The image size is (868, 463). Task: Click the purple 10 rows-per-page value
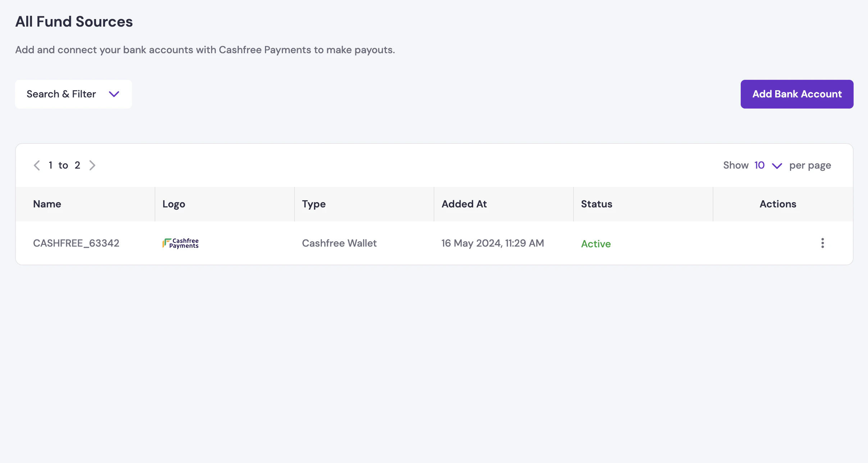pos(759,165)
